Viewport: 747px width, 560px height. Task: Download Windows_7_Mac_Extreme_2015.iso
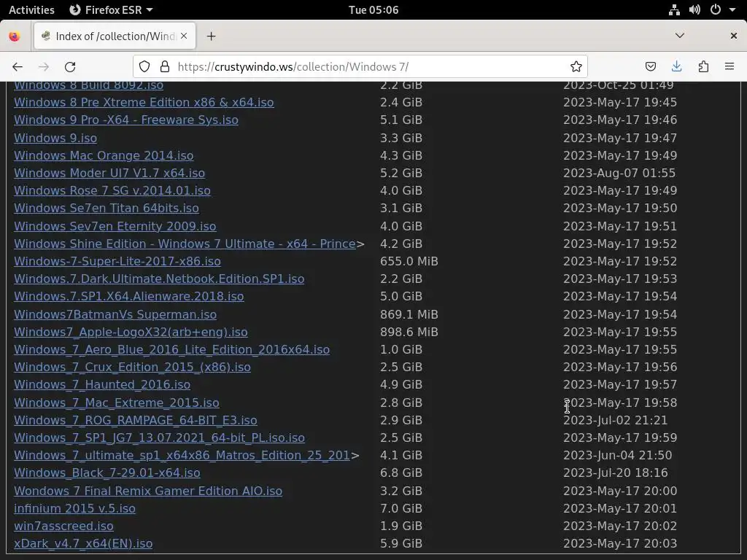116,402
